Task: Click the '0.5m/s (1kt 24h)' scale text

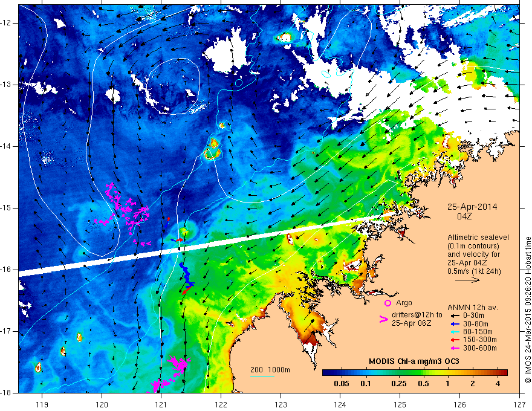Action: tap(475, 271)
